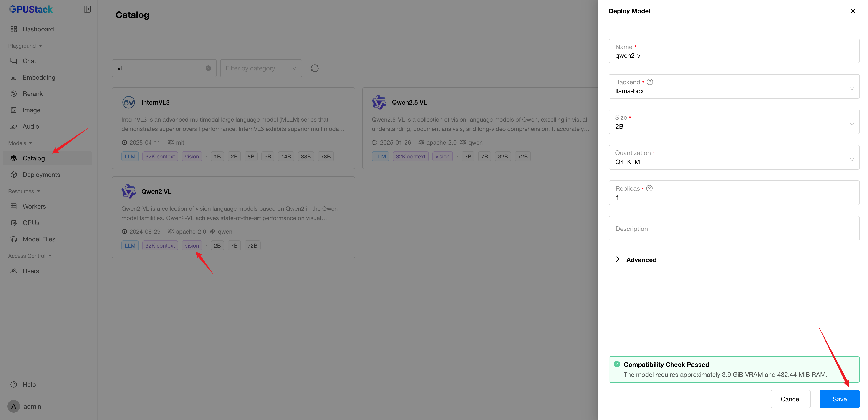Open the Quantization Q4_K_M dropdown
The image size is (868, 420).
point(734,157)
